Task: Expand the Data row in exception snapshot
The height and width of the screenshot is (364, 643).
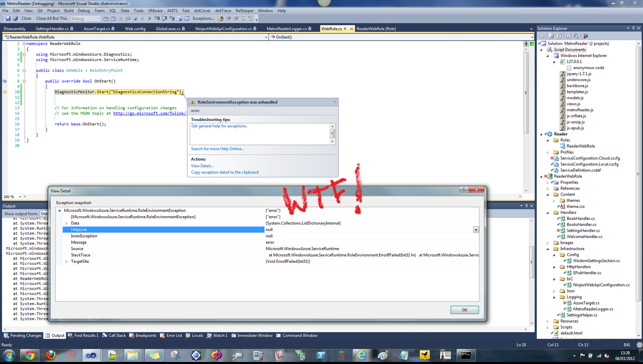Action: pyautogui.click(x=67, y=223)
